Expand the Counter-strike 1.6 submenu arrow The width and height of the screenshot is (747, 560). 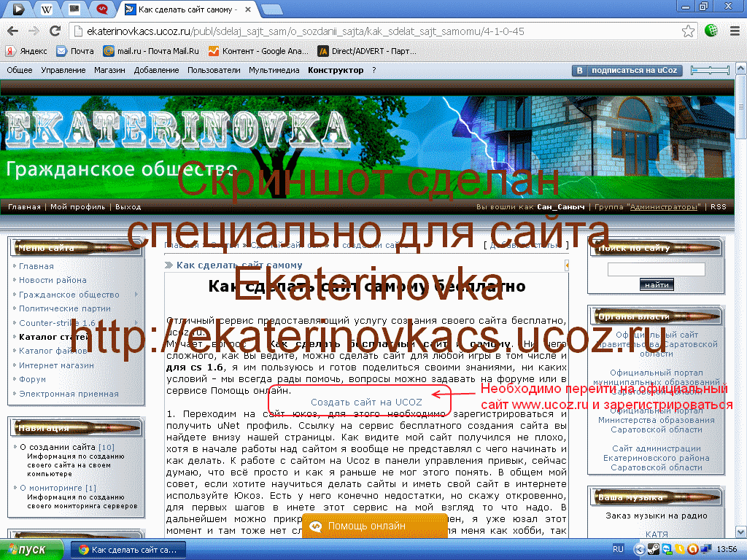[136, 322]
